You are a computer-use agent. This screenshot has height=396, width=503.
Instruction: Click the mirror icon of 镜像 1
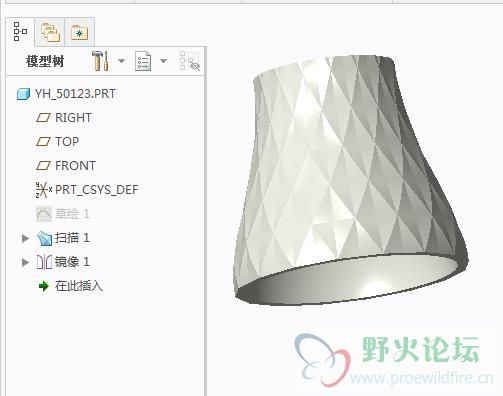click(44, 262)
